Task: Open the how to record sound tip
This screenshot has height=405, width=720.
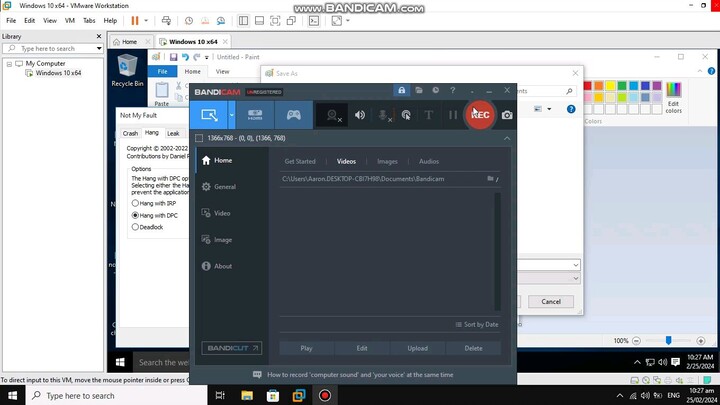Action: tap(353, 375)
